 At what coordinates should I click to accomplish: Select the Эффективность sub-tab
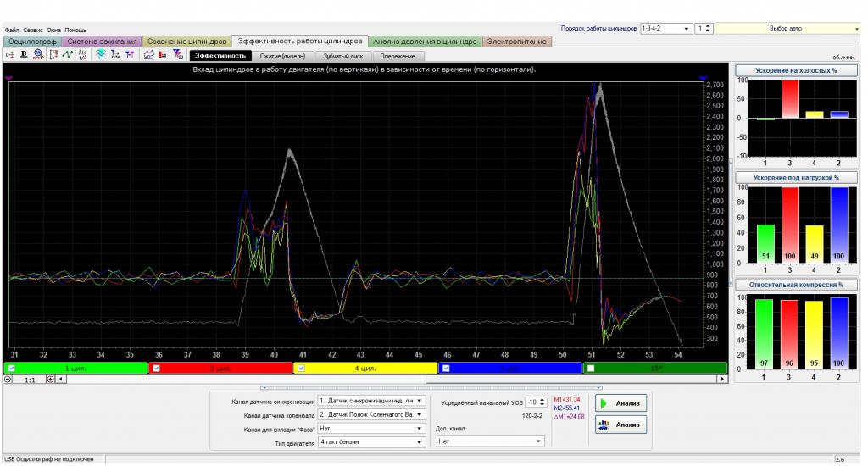coord(220,56)
